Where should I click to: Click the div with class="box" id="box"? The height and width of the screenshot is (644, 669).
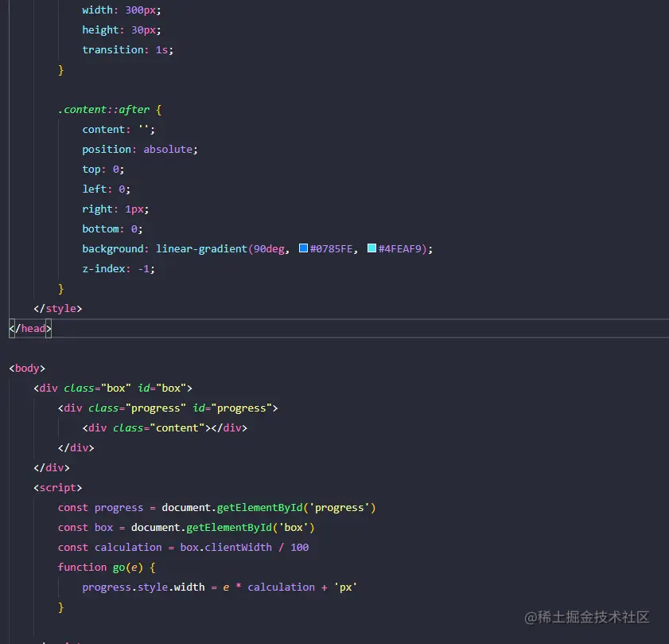pos(113,388)
